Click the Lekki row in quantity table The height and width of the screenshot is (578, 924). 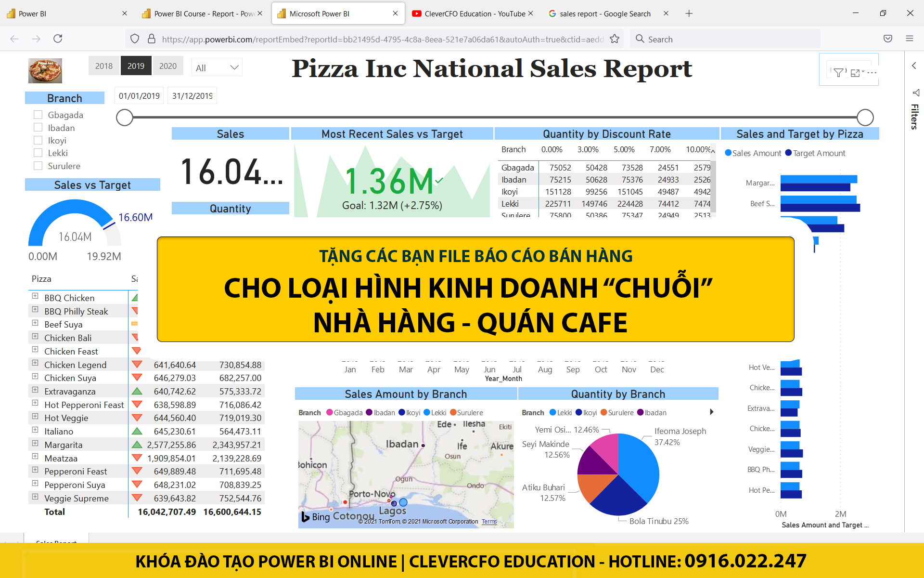click(x=605, y=204)
